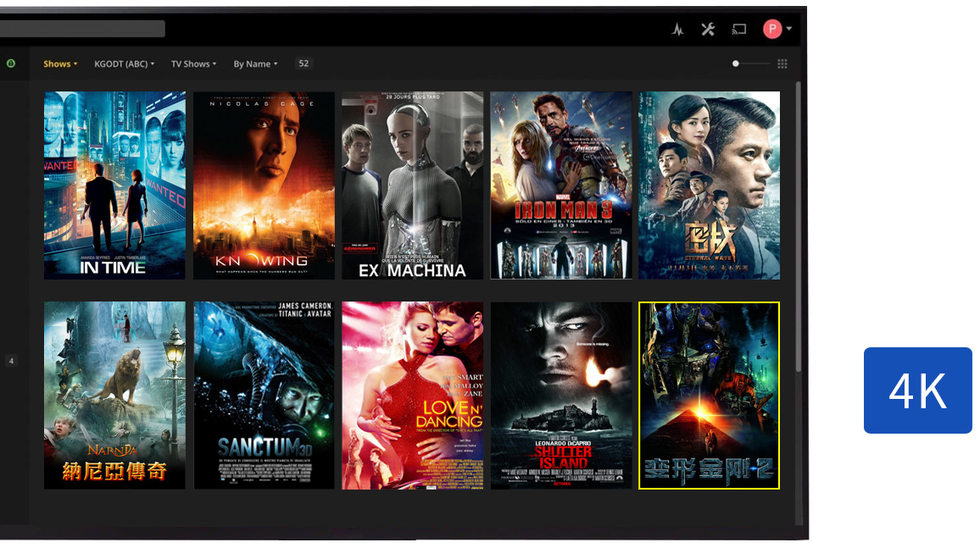
Task: Open the settings wrench icon
Action: pos(708,30)
